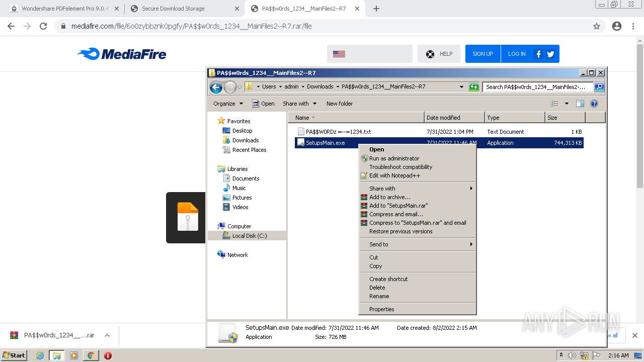Click Open button in Explorer toolbar

[x=263, y=104]
